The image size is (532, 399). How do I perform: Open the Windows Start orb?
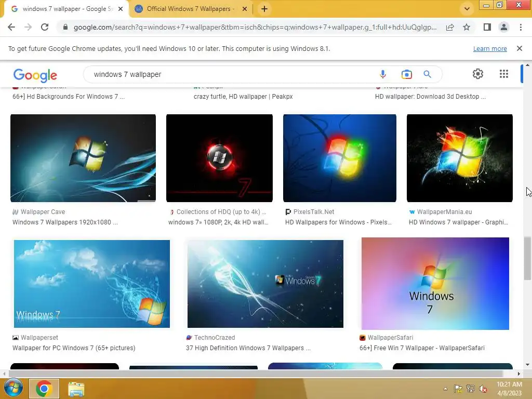[x=12, y=389]
